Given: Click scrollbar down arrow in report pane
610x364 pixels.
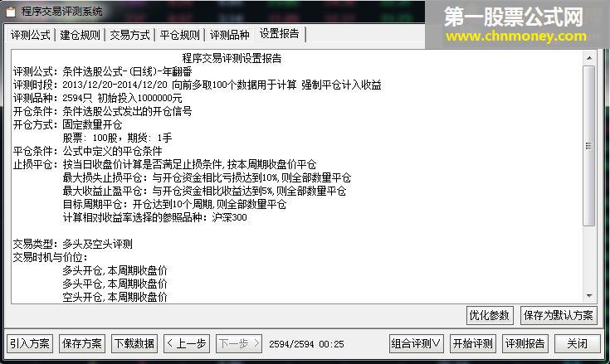Looking at the screenshot, I should coord(589,296).
